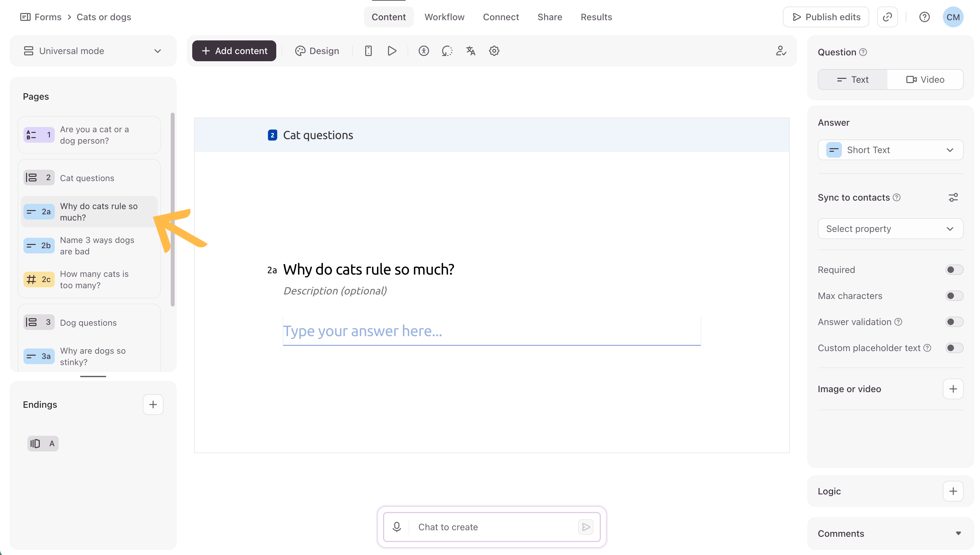Click Sync to contacts settings sliders icon
The image size is (980, 555).
click(x=953, y=197)
